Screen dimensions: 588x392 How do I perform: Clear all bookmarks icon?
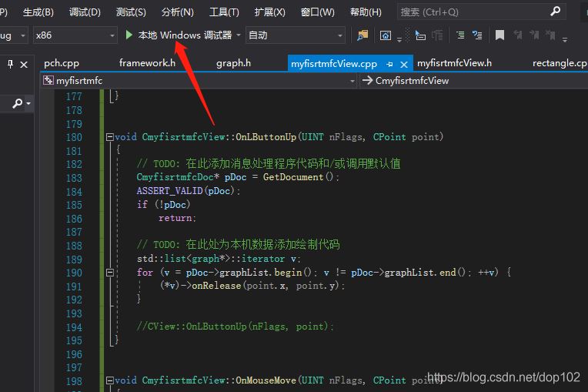pyautogui.click(x=550, y=35)
